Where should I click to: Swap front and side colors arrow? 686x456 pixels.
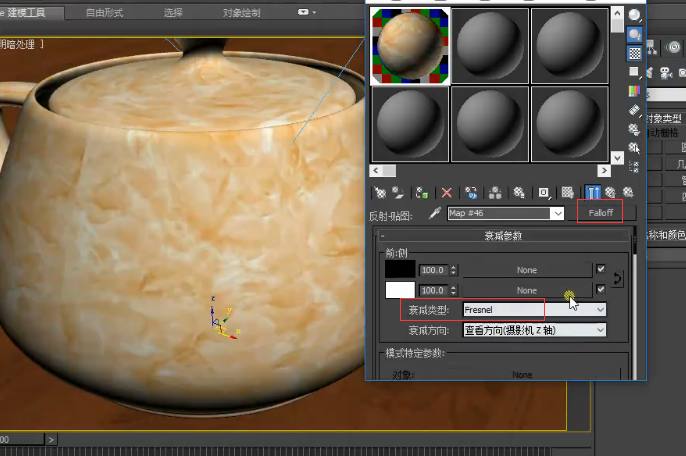coord(617,279)
